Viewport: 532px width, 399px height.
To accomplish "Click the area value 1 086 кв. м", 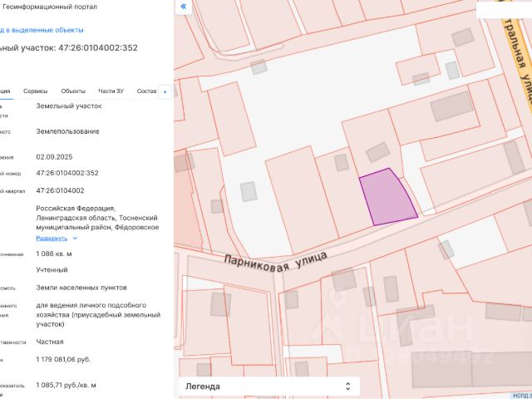I will [x=54, y=254].
